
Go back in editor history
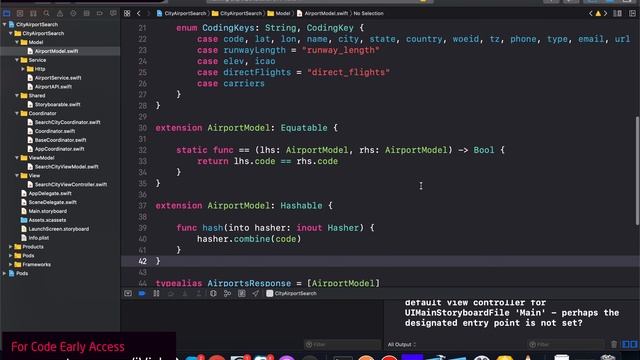(139, 13)
